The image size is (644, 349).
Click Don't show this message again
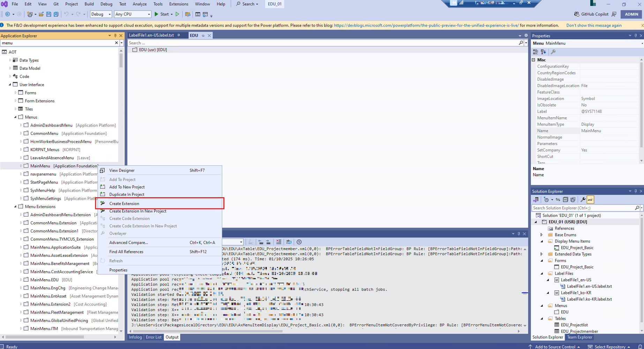(594, 25)
